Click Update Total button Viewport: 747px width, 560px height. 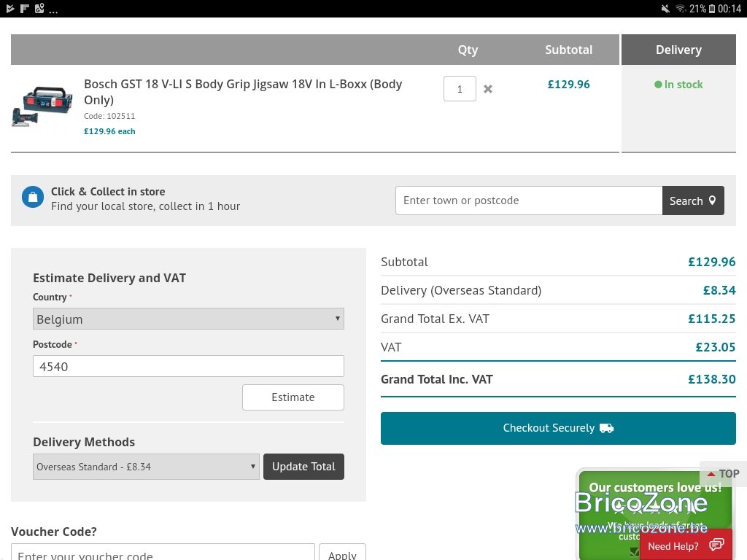point(303,467)
